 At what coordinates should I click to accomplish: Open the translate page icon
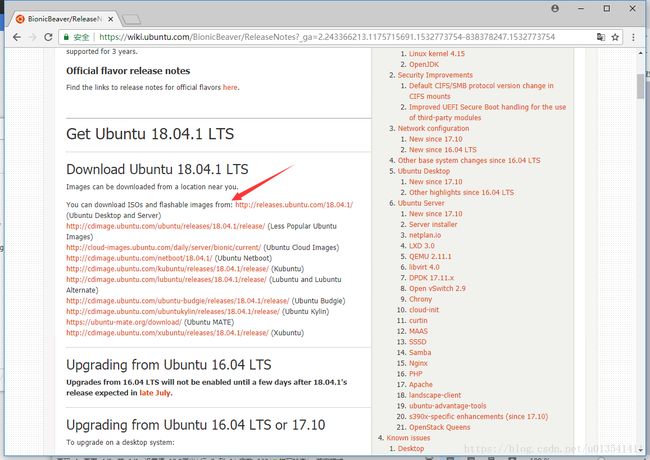click(601, 37)
